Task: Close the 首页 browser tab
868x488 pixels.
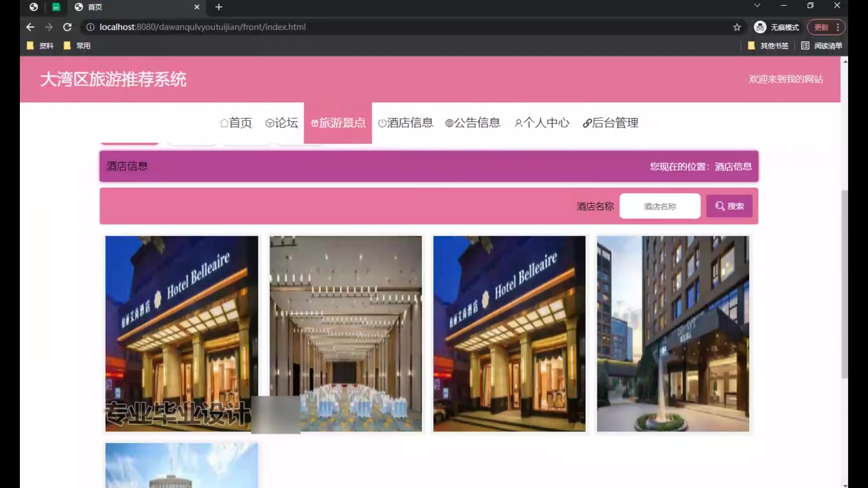Action: [197, 7]
